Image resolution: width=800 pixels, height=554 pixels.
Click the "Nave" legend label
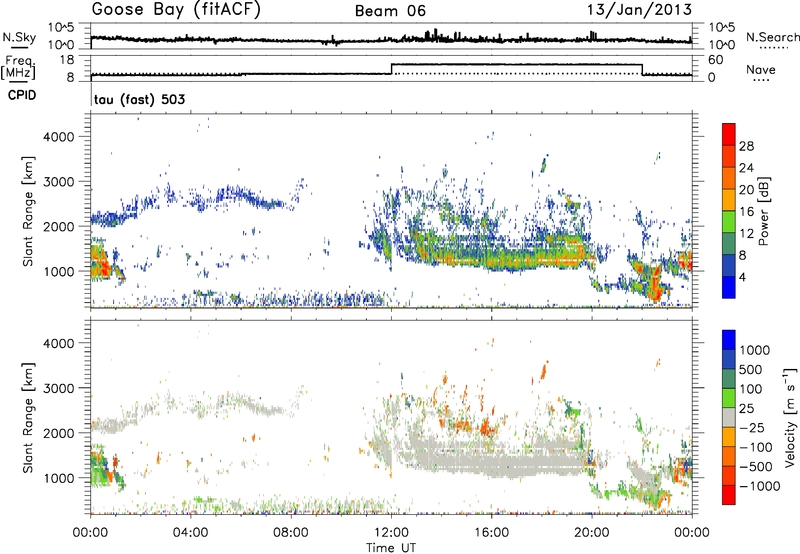point(761,70)
